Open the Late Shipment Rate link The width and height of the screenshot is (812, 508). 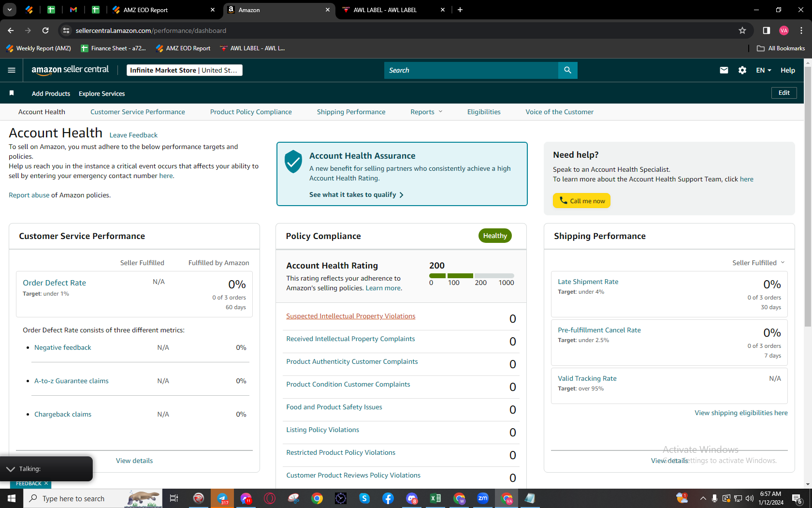[x=588, y=282]
